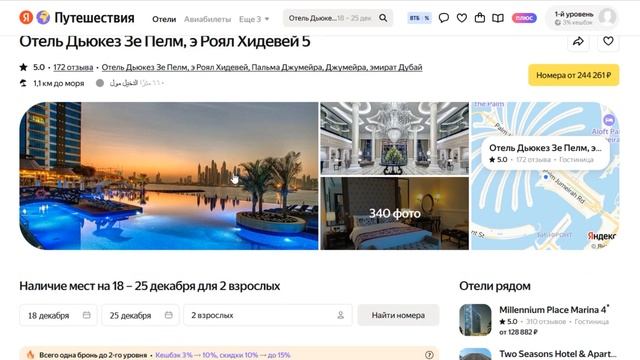This screenshot has width=640, height=360.
Task: Open the 1-й уровень loyalty status
Action: point(573,18)
